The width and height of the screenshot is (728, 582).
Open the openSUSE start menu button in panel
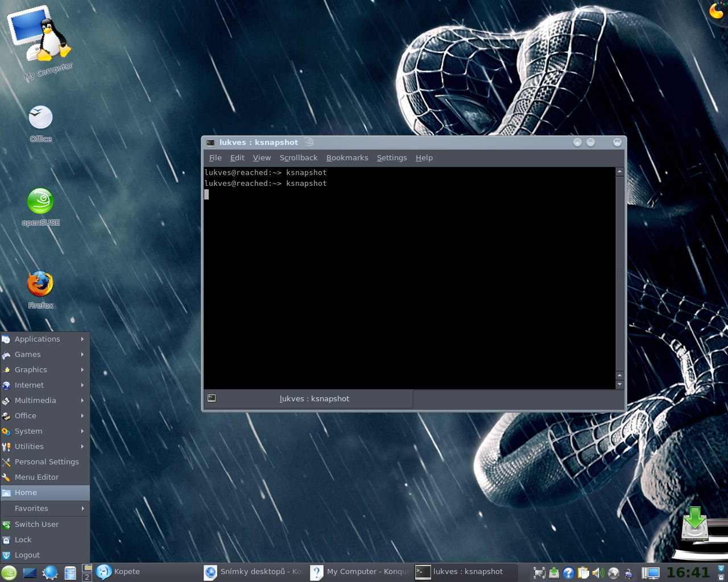[9, 572]
